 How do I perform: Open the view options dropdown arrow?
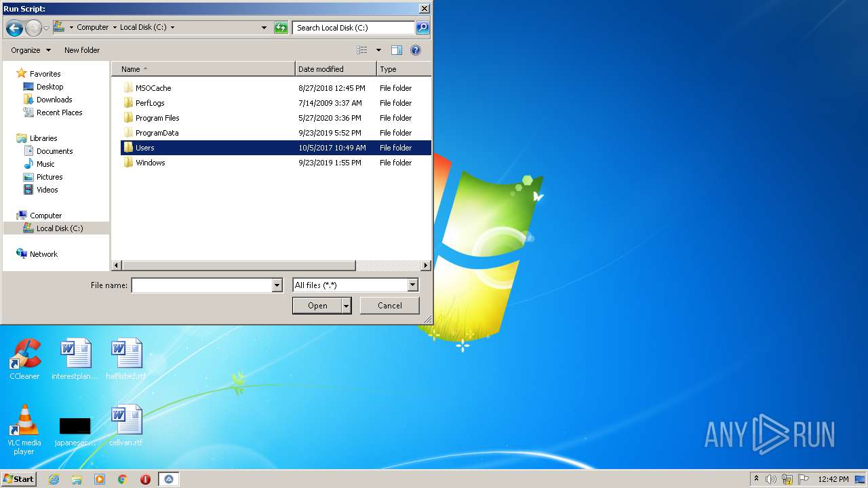(x=378, y=50)
